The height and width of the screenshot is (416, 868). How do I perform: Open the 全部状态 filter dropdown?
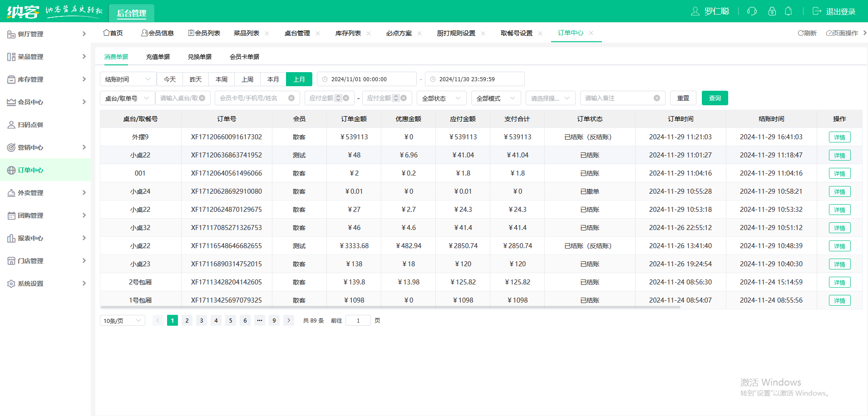[x=441, y=98]
